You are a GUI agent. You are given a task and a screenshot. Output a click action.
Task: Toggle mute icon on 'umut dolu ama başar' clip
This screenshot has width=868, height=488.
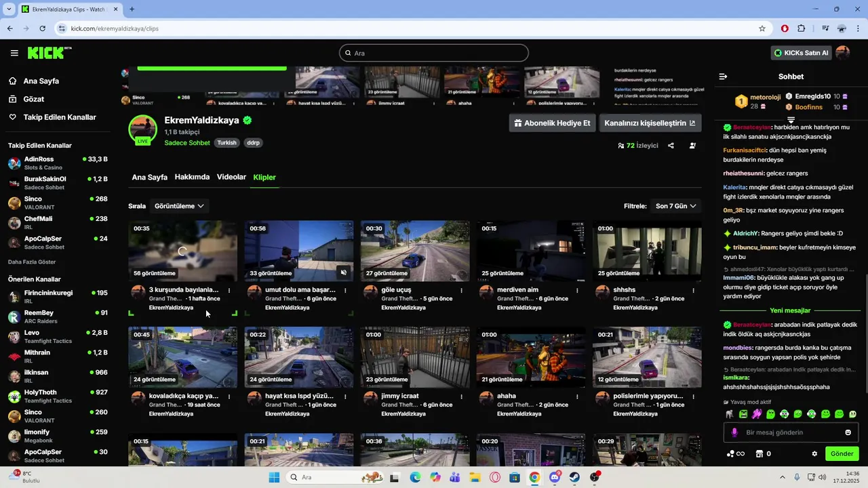pos(344,273)
